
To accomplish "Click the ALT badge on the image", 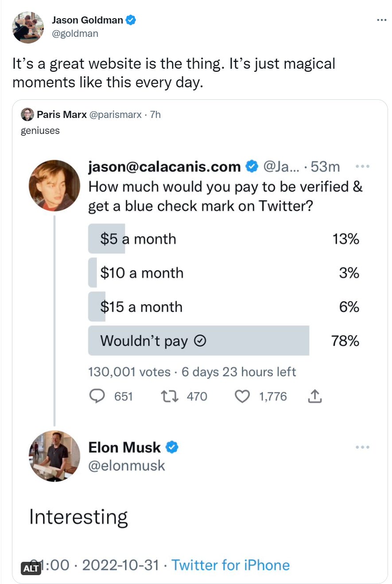I will (x=31, y=568).
